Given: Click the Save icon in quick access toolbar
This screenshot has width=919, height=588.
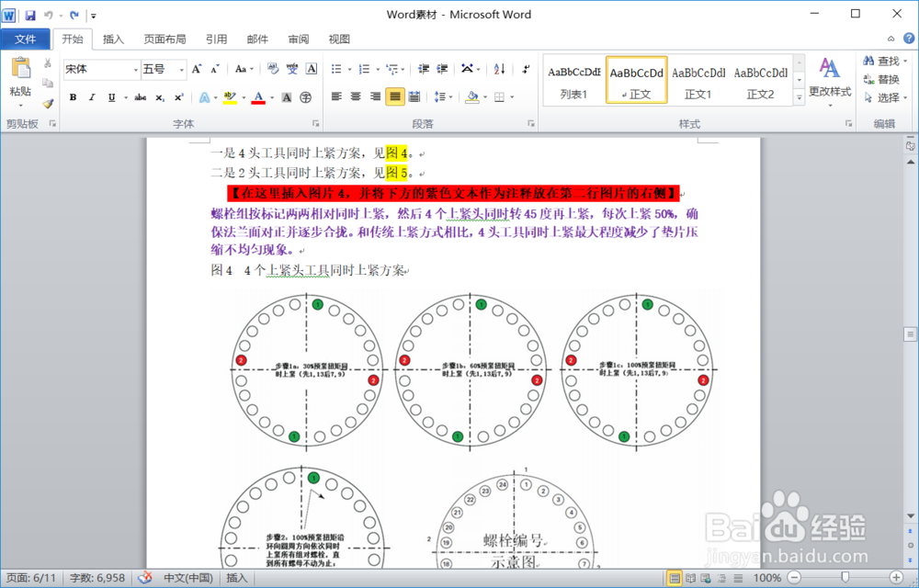Looking at the screenshot, I should [30, 16].
